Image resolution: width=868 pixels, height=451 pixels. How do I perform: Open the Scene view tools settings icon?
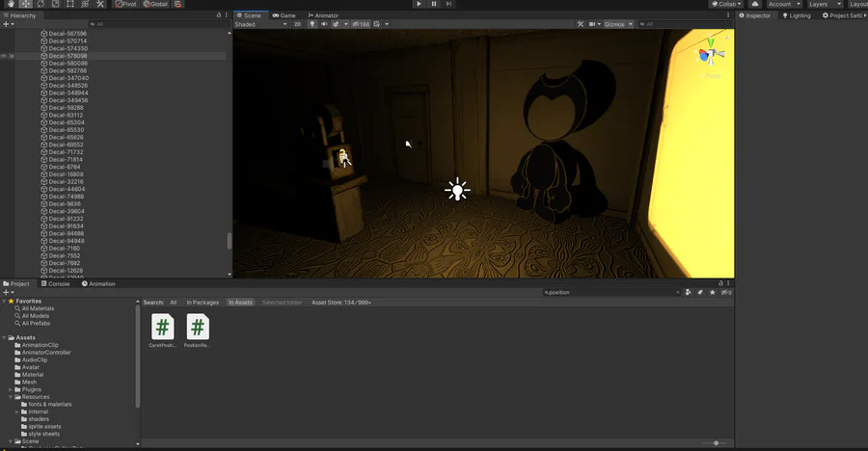581,24
